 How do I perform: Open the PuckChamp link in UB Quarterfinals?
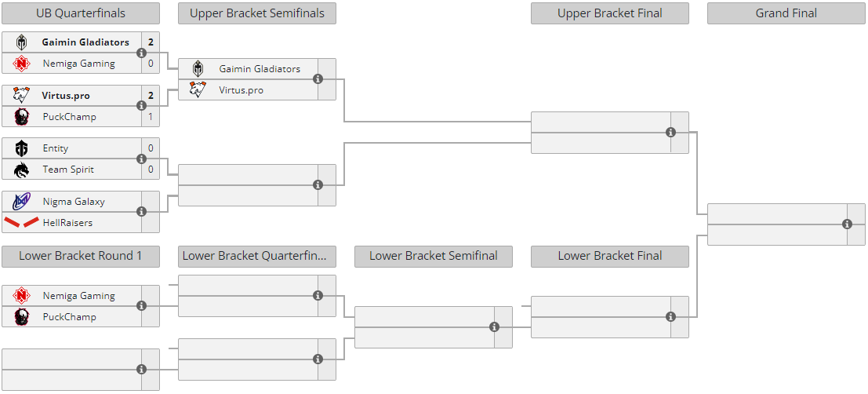pos(69,117)
